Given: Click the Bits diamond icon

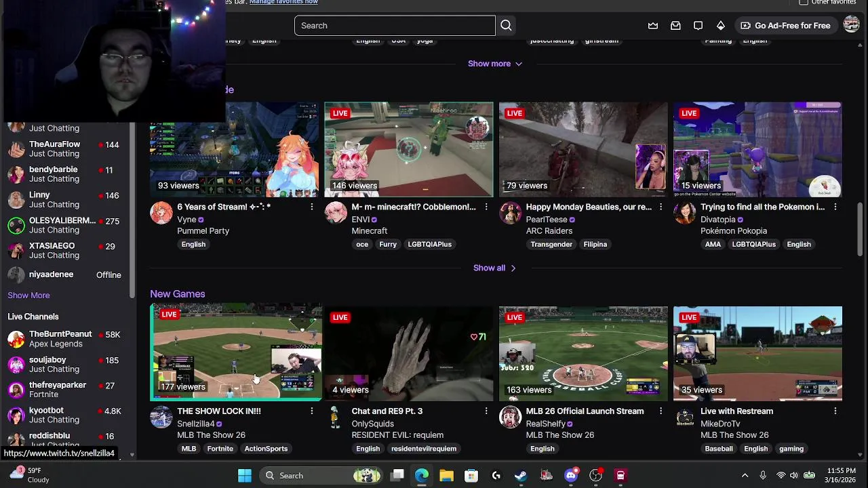Looking at the screenshot, I should 721,26.
